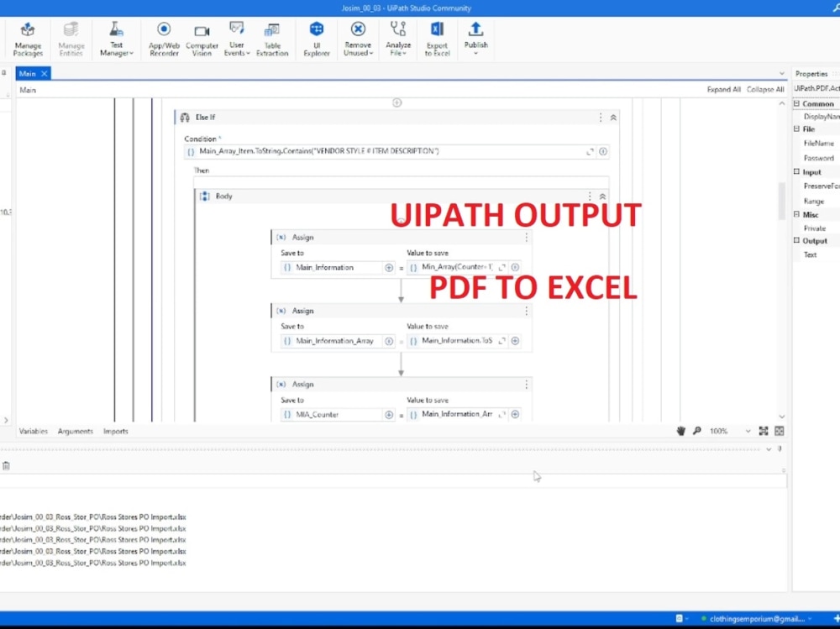Open Body sequence options menu
The width and height of the screenshot is (840, 629).
[x=590, y=197]
